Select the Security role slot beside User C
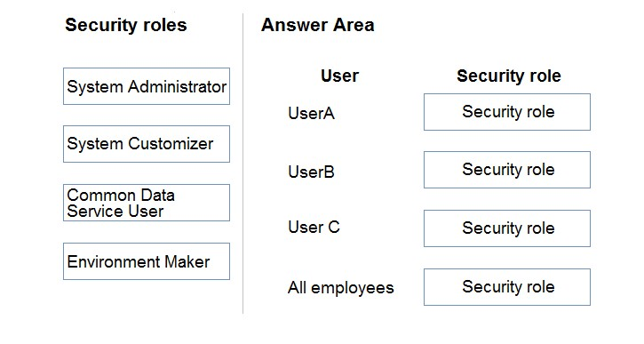644x344 pixels. tap(507, 228)
